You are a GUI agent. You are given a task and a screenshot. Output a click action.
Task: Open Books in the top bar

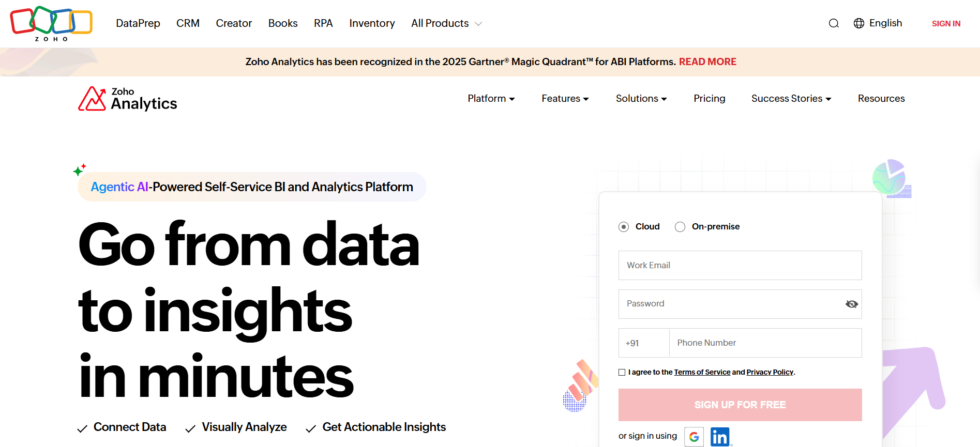pos(283,23)
